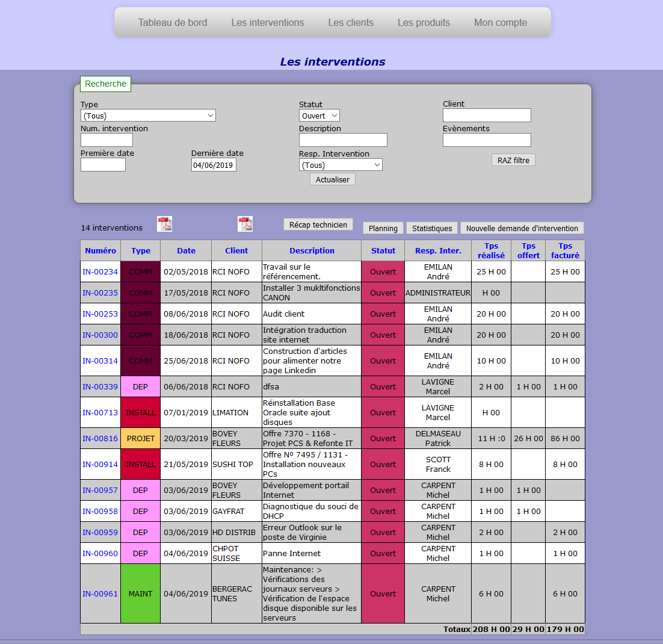Select the "SUSHI TOP" client cell
663x644 pixels.
coord(237,464)
